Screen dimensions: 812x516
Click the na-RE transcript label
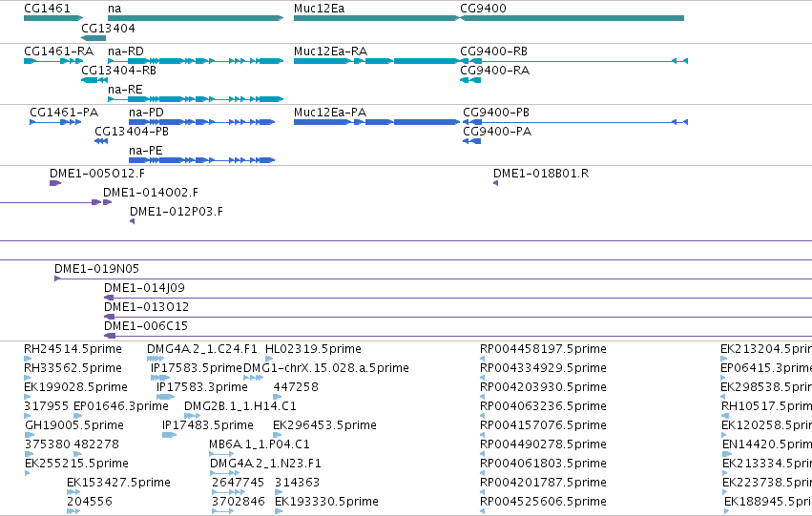coord(125,89)
